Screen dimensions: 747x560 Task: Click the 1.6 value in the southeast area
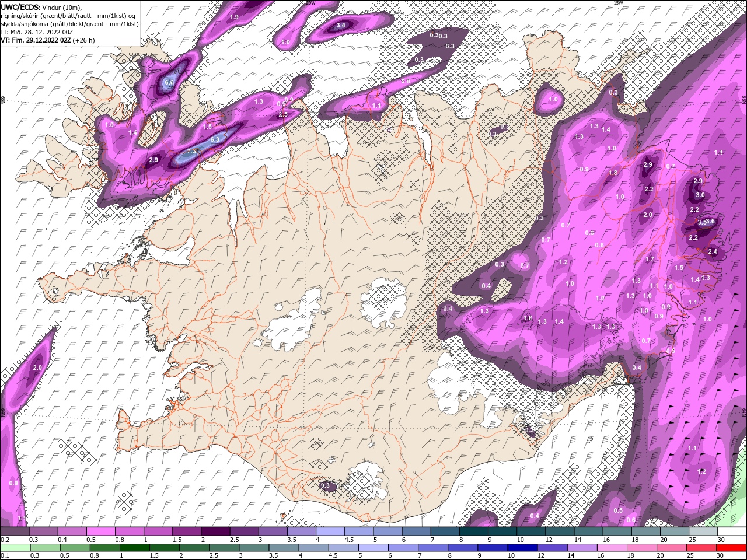[528, 318]
